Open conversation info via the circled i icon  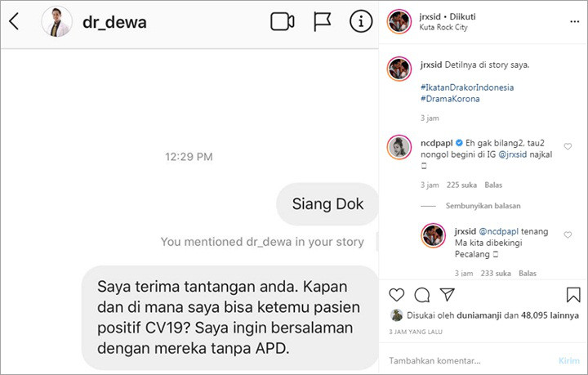pos(361,21)
